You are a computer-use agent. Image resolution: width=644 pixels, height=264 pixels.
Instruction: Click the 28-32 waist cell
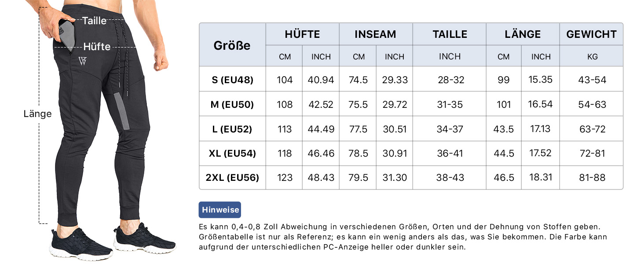(449, 80)
